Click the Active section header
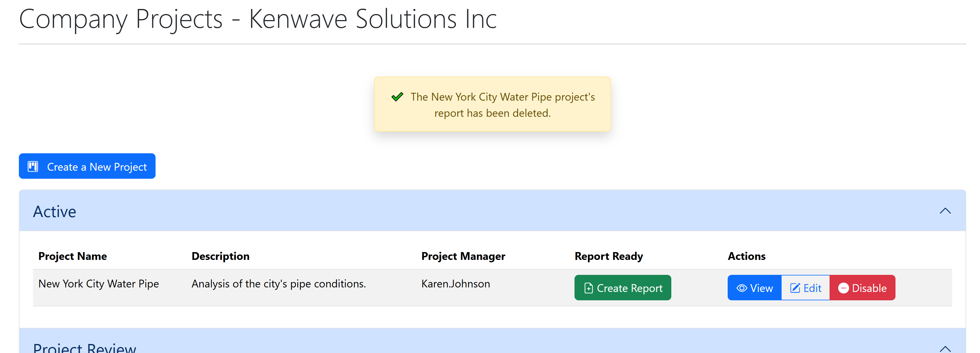980x353 pixels. coord(55,211)
